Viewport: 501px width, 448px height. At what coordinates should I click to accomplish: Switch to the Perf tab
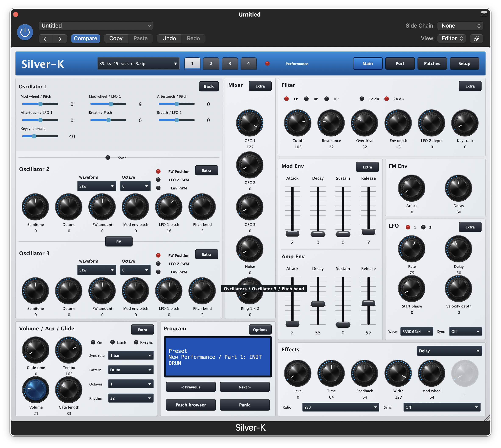pos(400,64)
